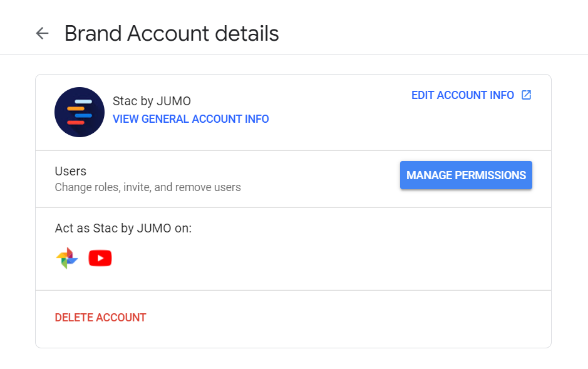
Task: Open YouTube as Stac by JUMO
Action: 100,258
